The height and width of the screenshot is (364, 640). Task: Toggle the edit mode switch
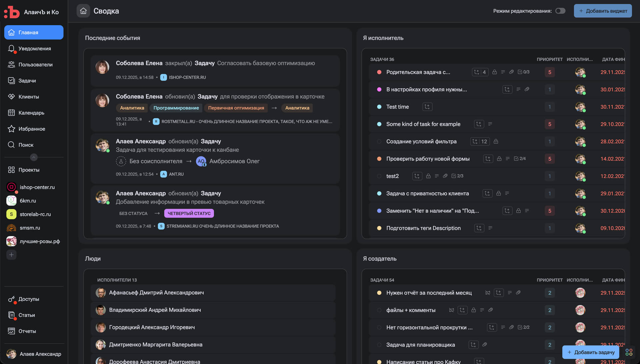click(x=560, y=11)
